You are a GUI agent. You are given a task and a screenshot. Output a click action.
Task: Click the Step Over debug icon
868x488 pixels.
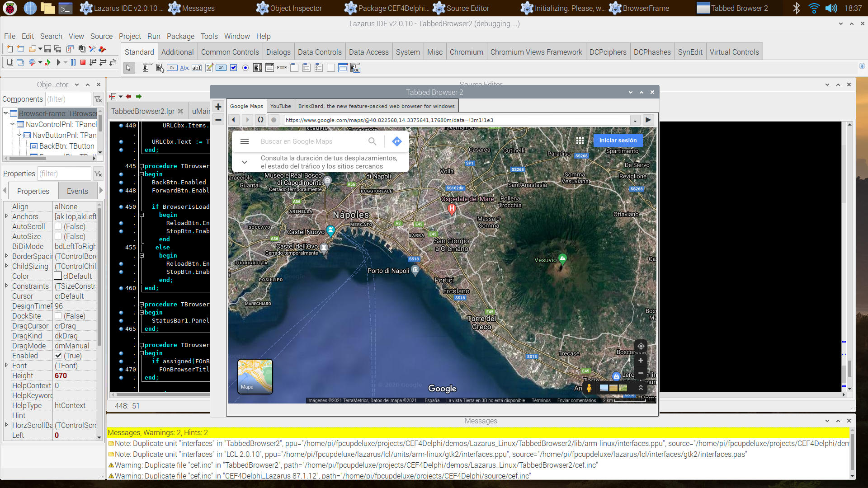point(103,62)
